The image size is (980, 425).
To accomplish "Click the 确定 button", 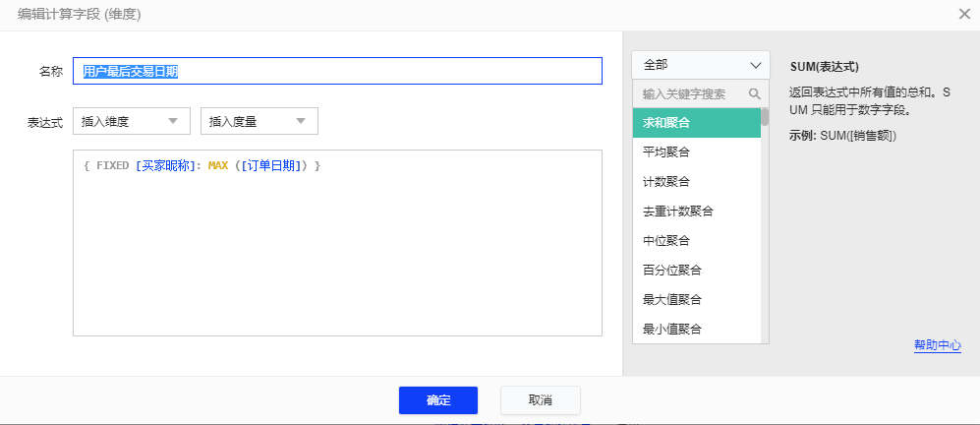I will pos(437,400).
